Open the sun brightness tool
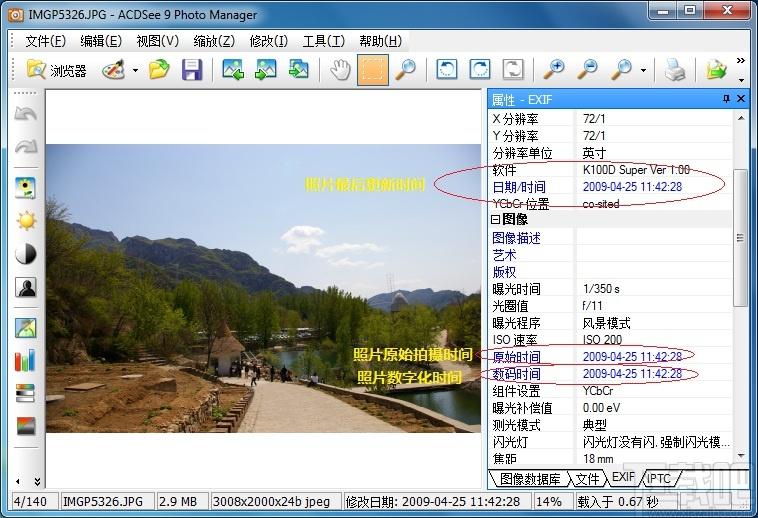Viewport: 758px width, 518px height. [x=26, y=221]
